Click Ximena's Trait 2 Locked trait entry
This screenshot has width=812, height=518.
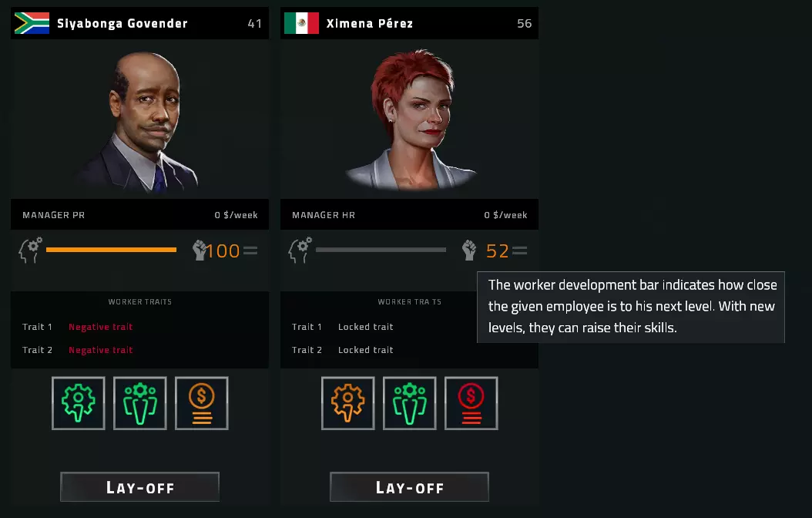pos(366,350)
